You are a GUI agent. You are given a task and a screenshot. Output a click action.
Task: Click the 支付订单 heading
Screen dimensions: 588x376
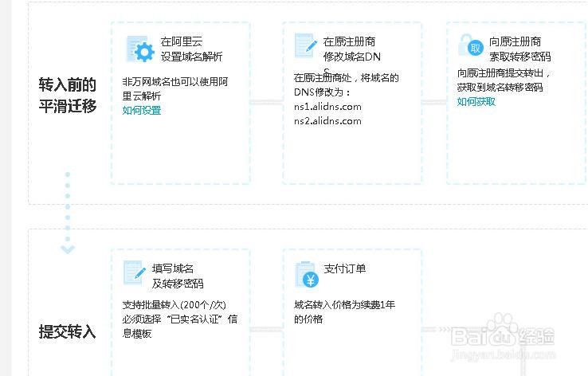[344, 268]
